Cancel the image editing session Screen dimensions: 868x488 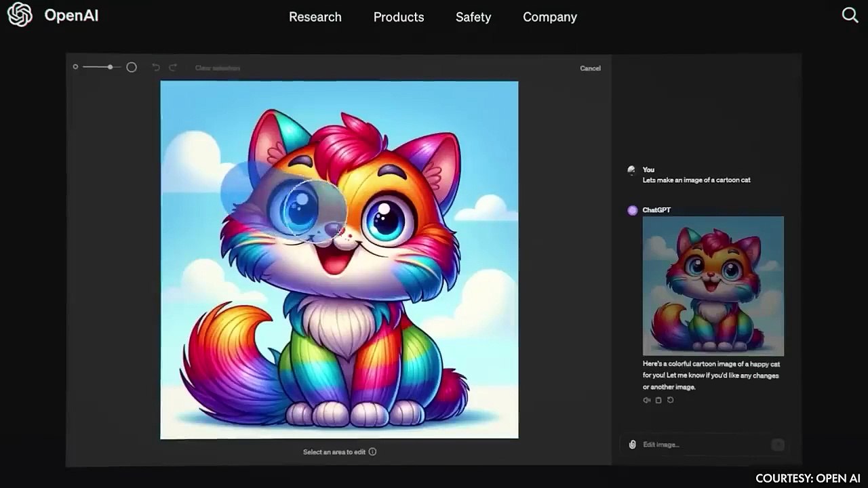click(x=590, y=68)
